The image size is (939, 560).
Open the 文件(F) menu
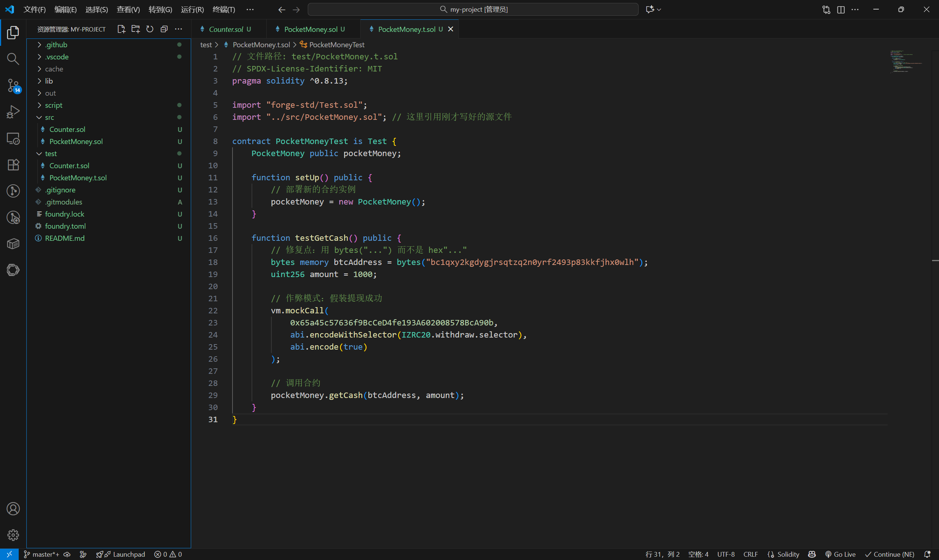click(x=34, y=10)
